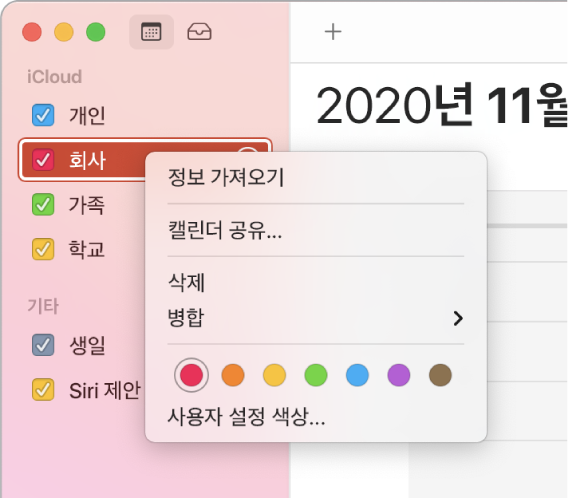Close the Calendar window with red button
Image resolution: width=569 pixels, height=500 pixels.
[32, 32]
